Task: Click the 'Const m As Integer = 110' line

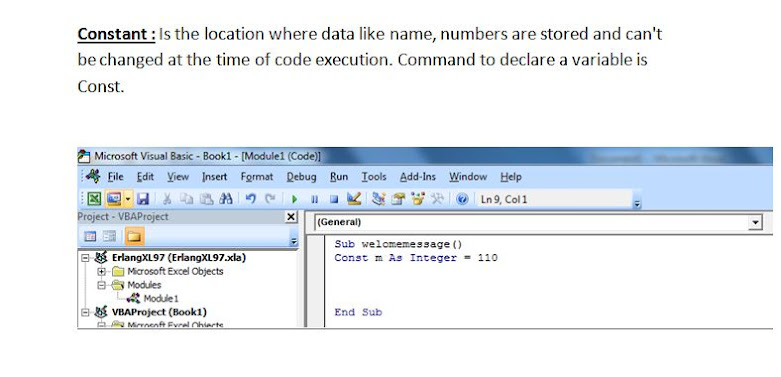Action: point(416,257)
